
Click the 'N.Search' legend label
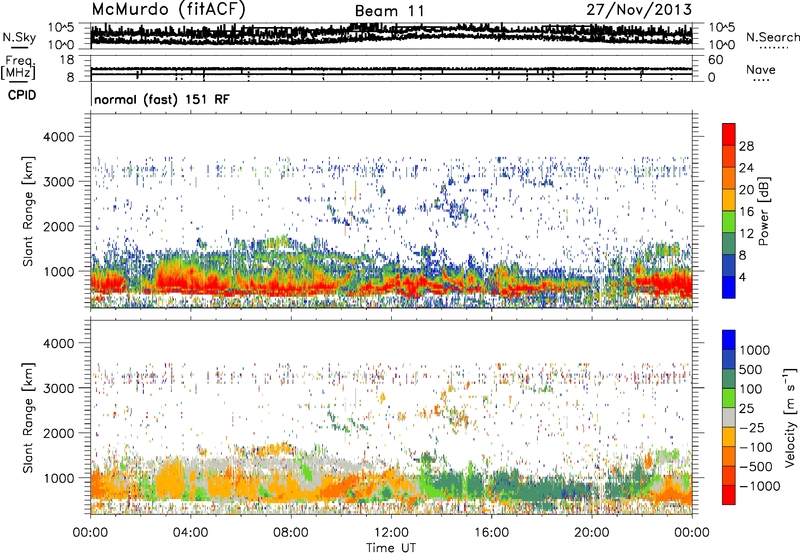(x=773, y=37)
